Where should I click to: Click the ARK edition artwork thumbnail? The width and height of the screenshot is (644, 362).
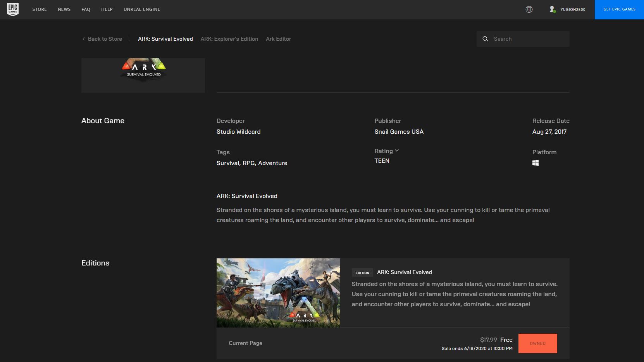coord(278,293)
